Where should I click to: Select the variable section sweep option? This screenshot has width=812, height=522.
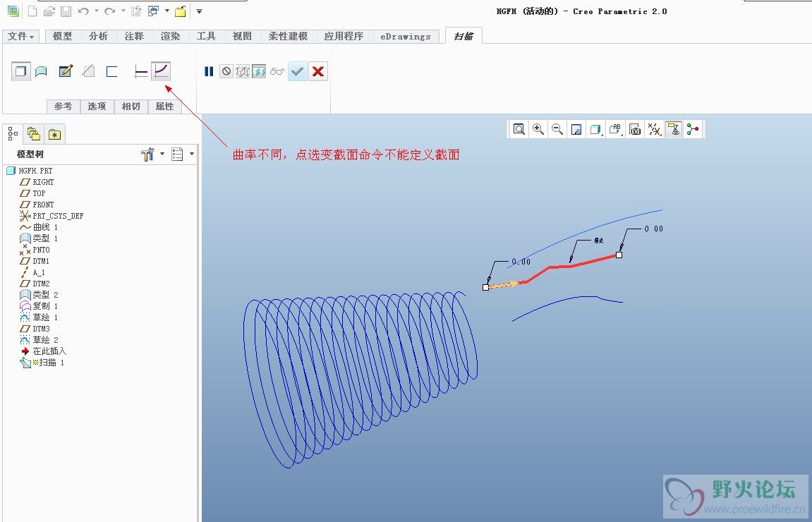tap(161, 71)
